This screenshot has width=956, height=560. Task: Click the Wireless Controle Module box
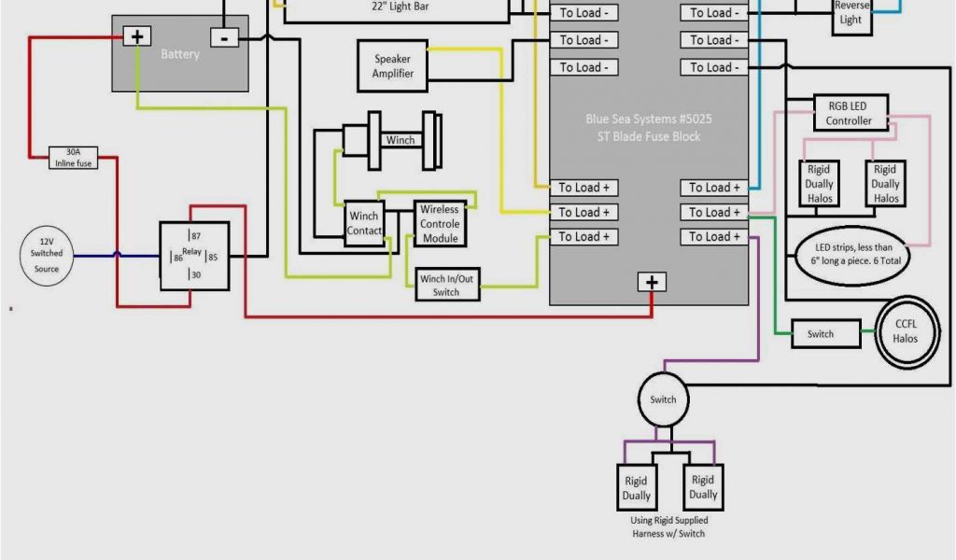pos(440,224)
